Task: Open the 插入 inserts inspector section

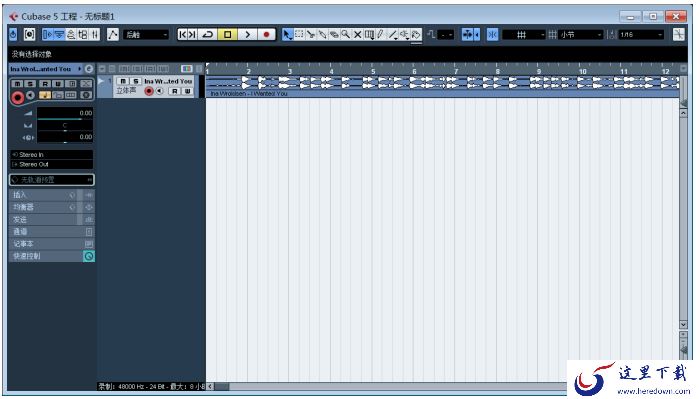Action: (43, 195)
